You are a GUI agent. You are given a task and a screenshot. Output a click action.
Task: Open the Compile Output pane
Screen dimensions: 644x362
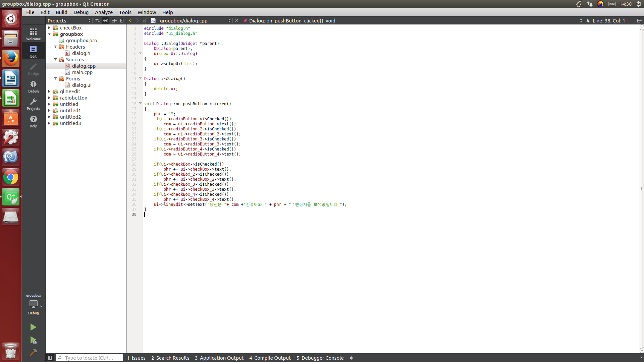[270, 358]
